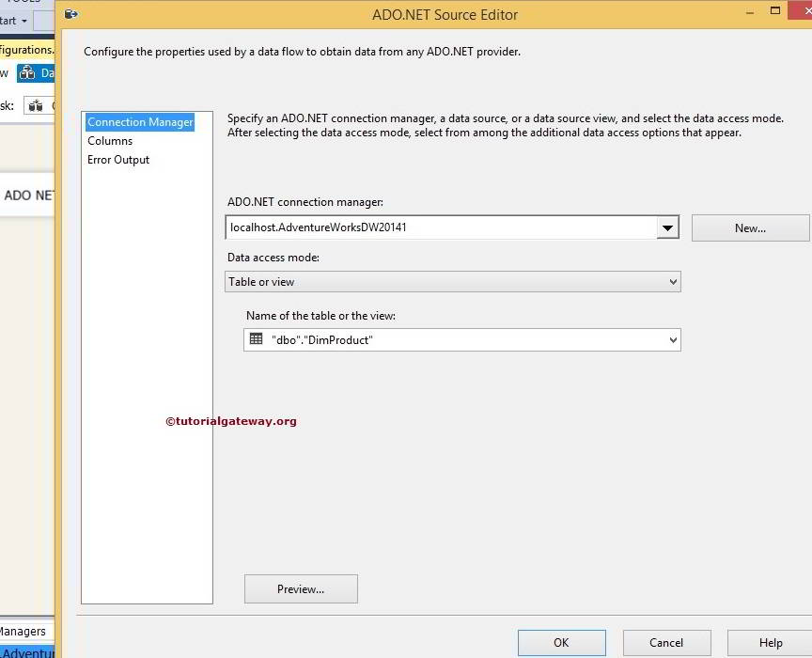Click the Preview button

pyautogui.click(x=301, y=589)
